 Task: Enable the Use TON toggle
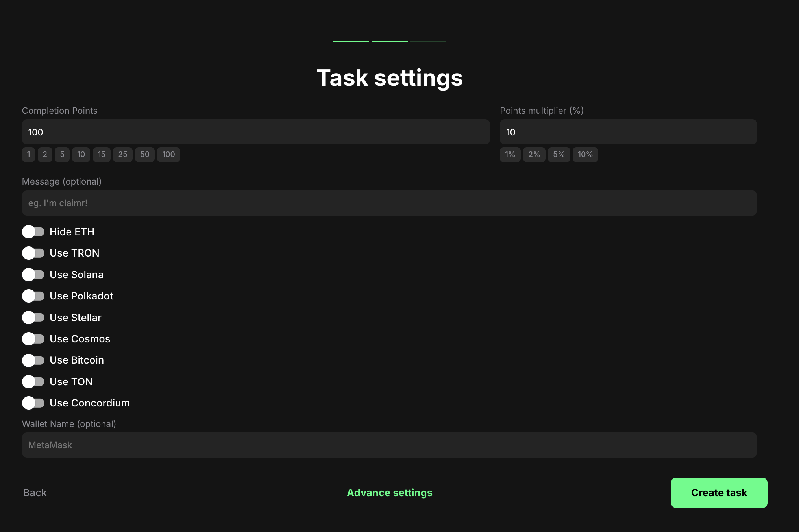coord(33,382)
